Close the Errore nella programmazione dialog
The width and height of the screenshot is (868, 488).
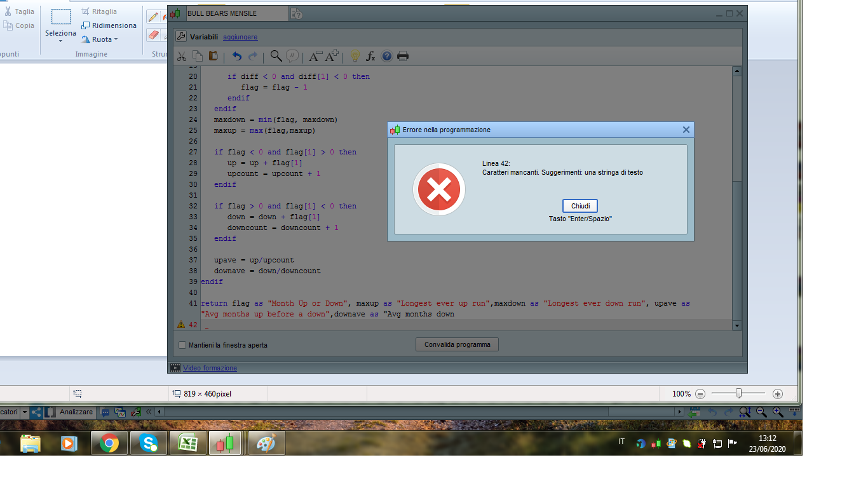[x=686, y=130]
